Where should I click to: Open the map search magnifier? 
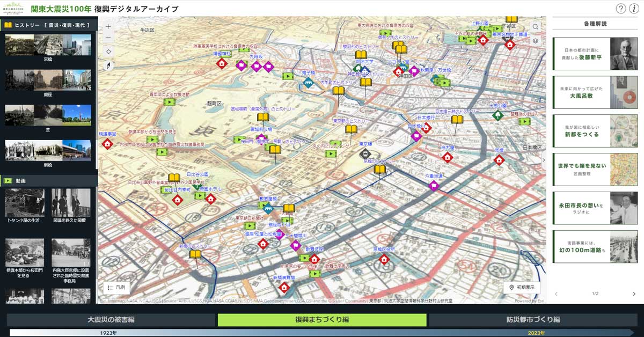coord(535,27)
